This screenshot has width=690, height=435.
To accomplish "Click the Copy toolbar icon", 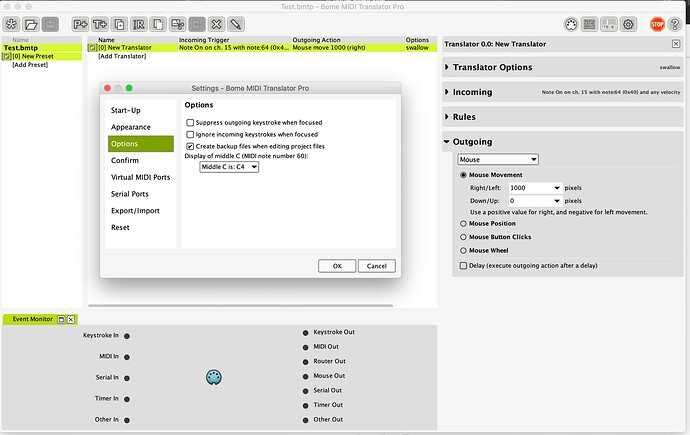I will coord(158,24).
